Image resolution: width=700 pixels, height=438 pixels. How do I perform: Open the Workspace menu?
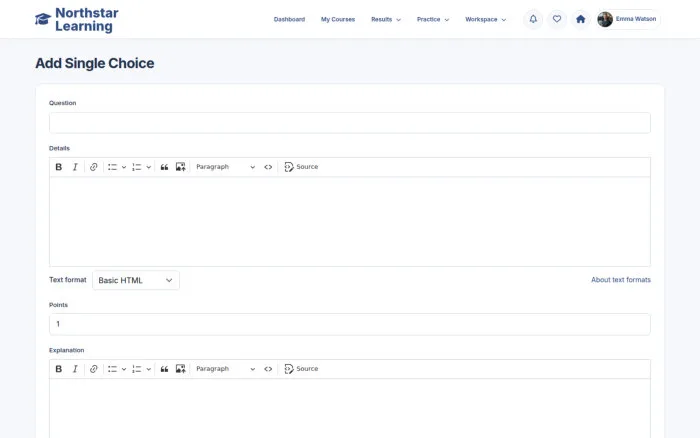(x=486, y=20)
